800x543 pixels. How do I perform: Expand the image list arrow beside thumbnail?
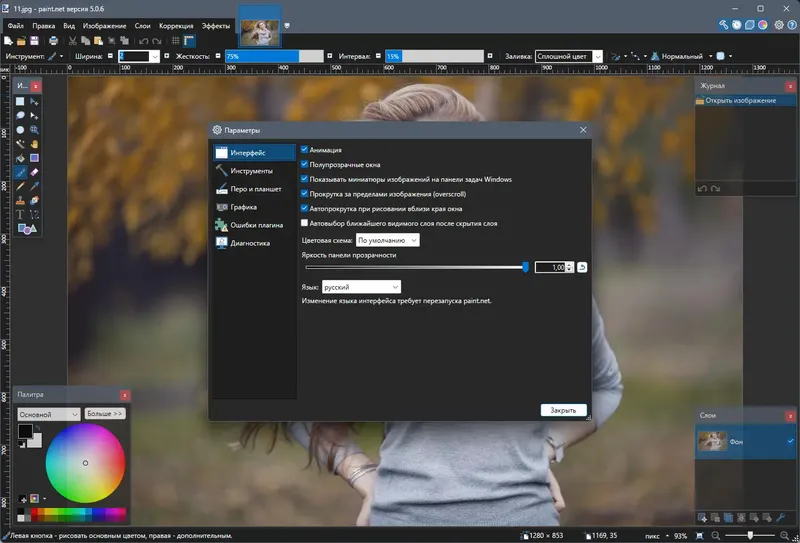(x=287, y=26)
